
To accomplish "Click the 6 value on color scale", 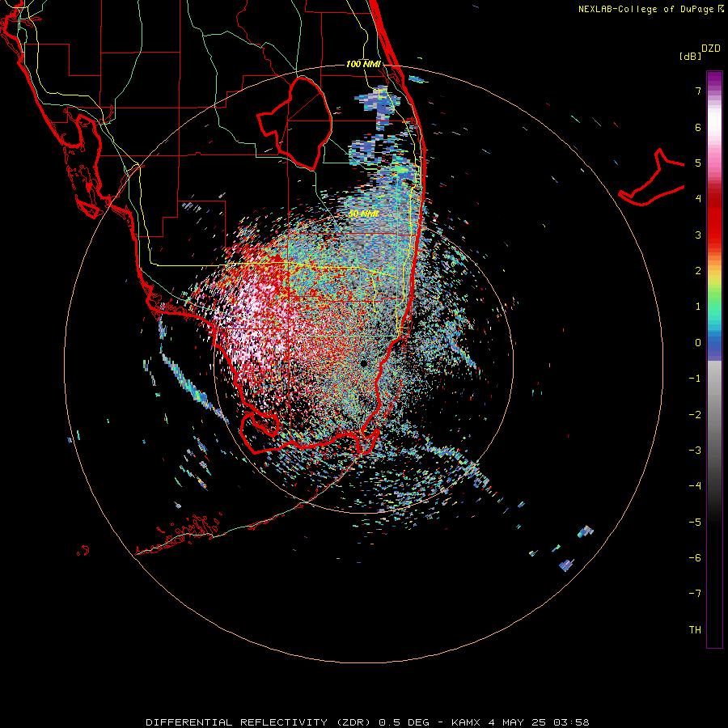I will 698,127.
